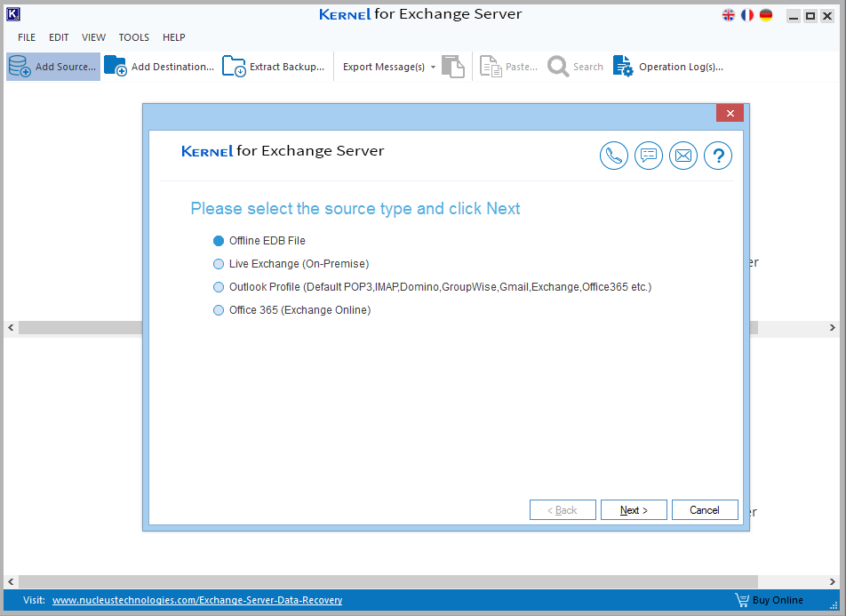The width and height of the screenshot is (846, 616).
Task: Close the source type dialog
Action: click(x=730, y=114)
